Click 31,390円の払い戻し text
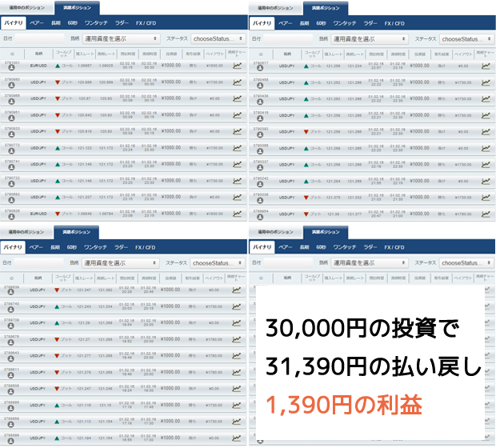Image resolution: width=496 pixels, height=448 pixels. tap(374, 366)
